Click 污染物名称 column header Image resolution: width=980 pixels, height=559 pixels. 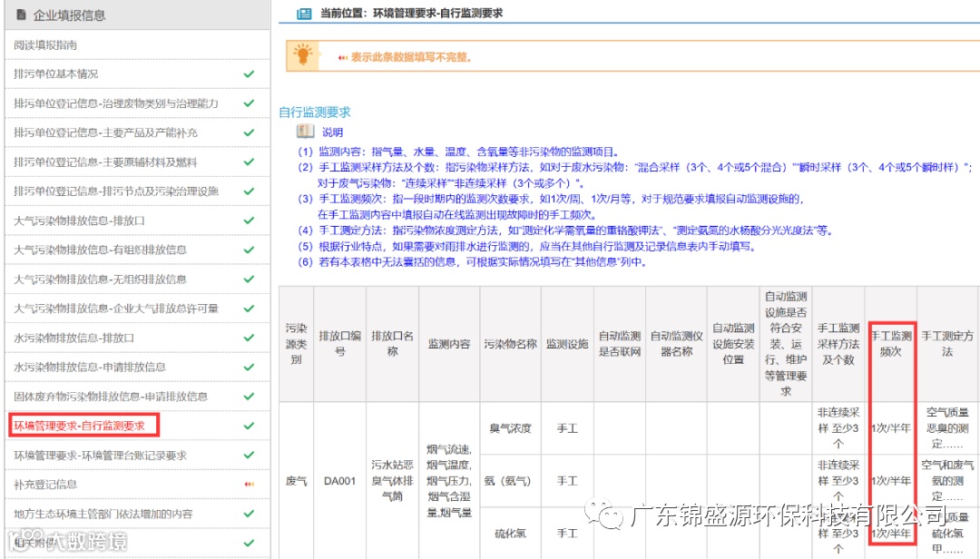(510, 344)
